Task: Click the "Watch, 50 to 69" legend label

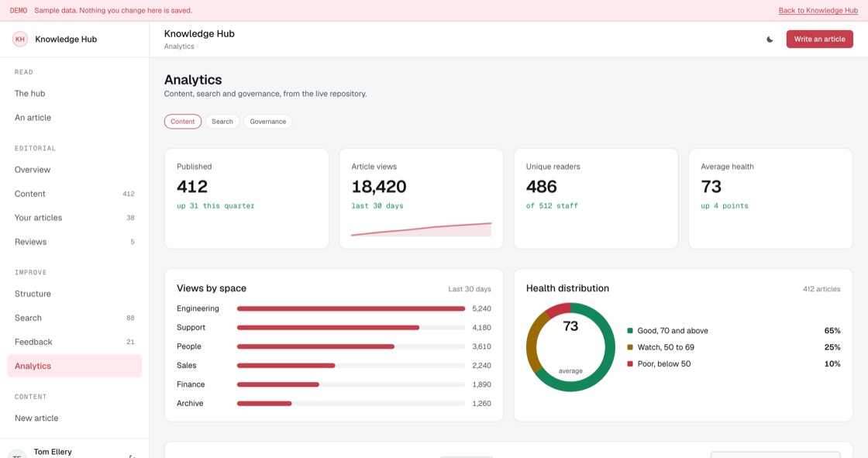Action: tap(666, 347)
